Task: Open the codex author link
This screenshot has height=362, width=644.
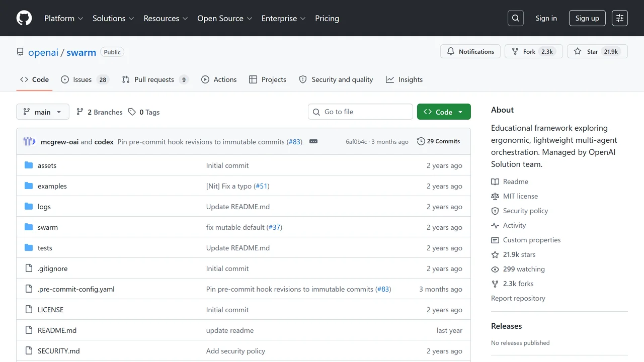Action: (104, 142)
